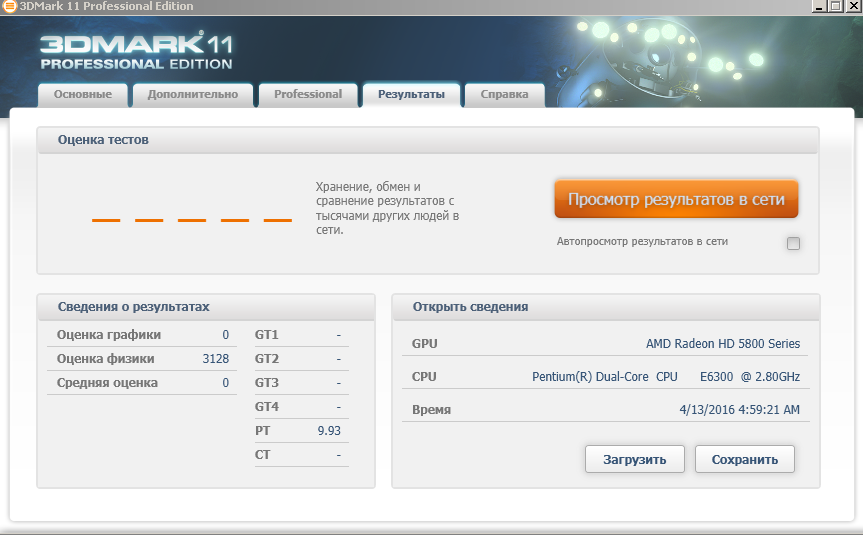Click the Хранение, обмен и сравнение description text
Screen dimensions: 863x535
click(387, 208)
